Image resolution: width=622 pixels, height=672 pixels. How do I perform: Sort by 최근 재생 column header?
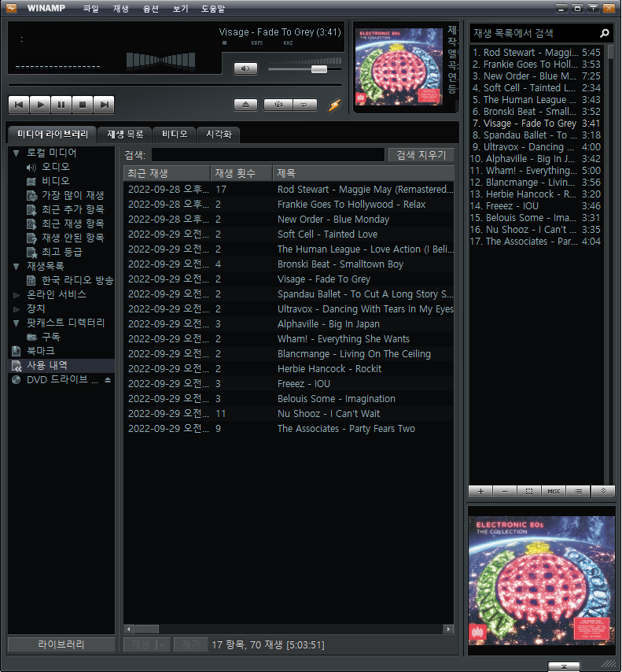[x=167, y=173]
